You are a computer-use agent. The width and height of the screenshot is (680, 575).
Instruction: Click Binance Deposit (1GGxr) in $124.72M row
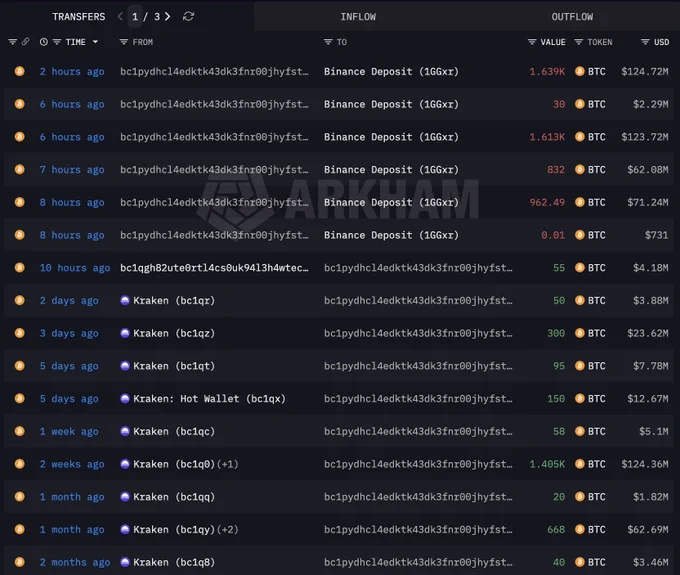[x=391, y=72]
